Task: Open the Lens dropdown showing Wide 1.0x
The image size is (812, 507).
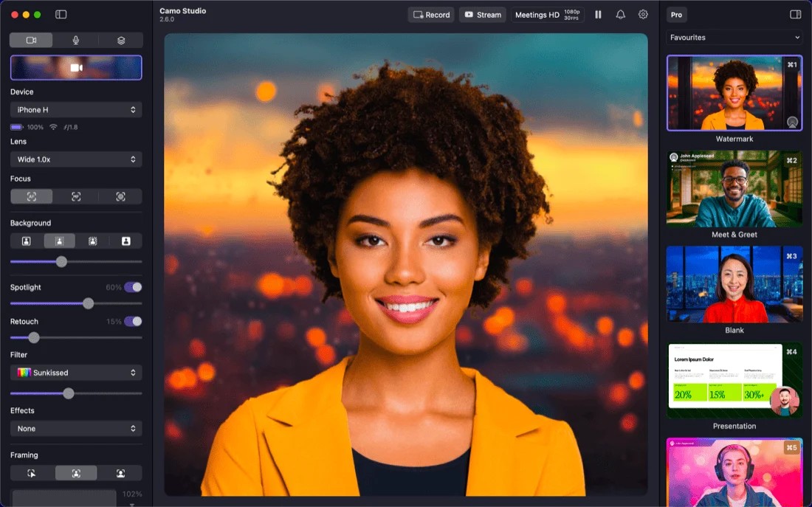Action: click(76, 159)
